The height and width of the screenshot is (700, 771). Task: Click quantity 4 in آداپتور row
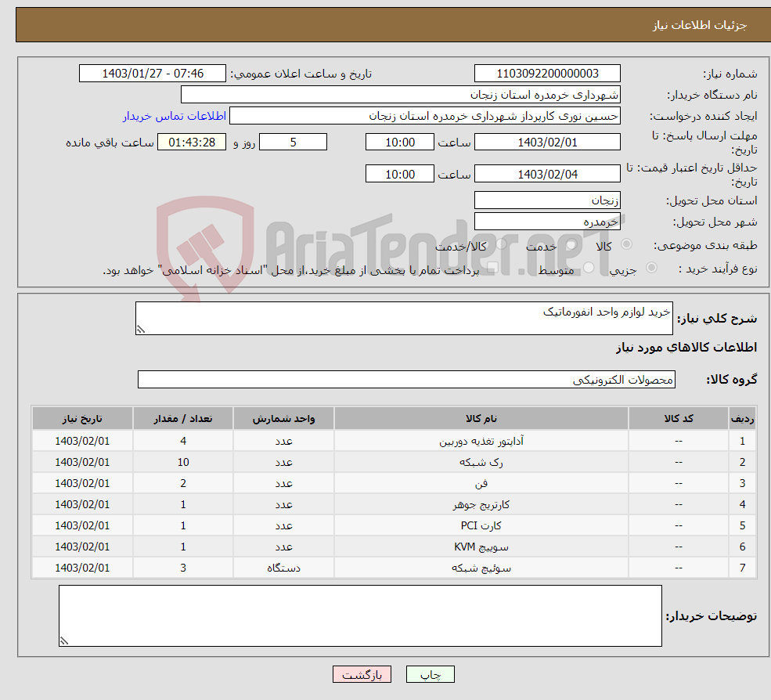point(183,441)
